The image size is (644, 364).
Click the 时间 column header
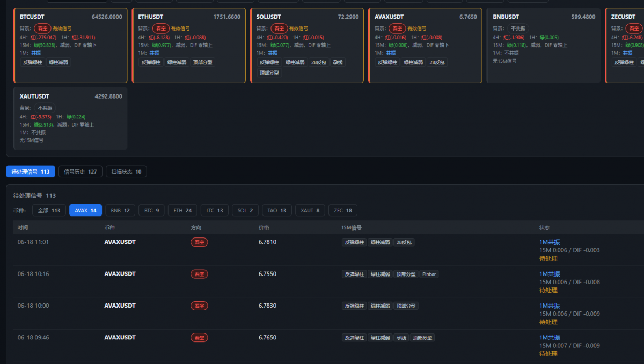(23, 228)
